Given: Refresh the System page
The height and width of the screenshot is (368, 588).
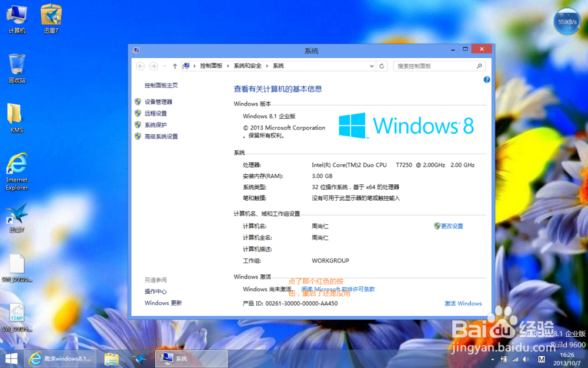Looking at the screenshot, I should 382,66.
